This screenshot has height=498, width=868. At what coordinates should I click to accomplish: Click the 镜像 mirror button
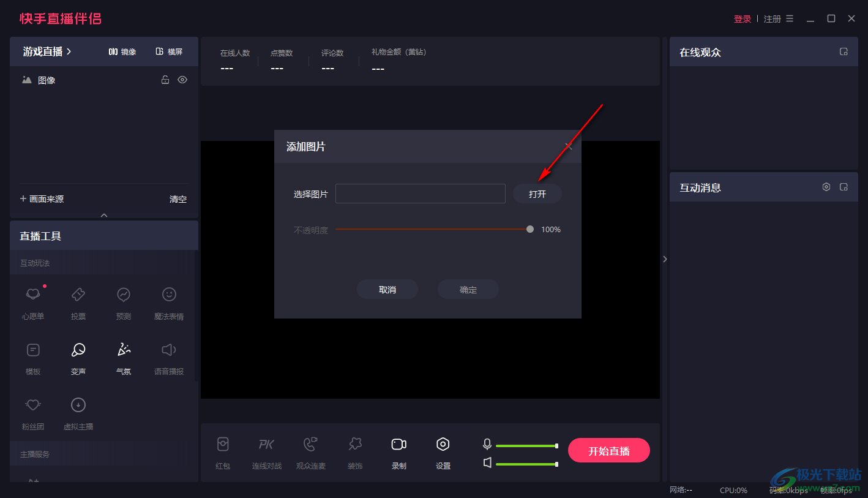coord(122,51)
